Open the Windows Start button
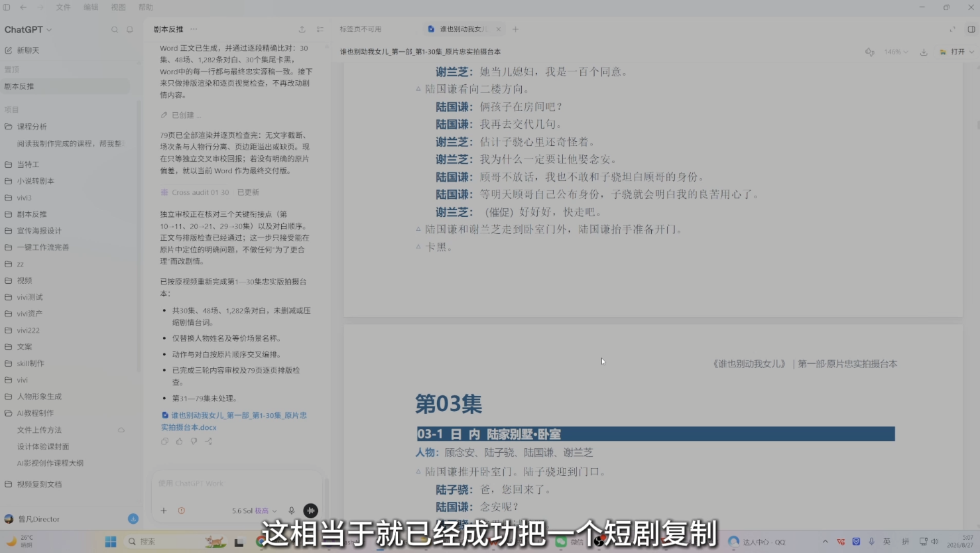Screen dimensions: 980x553 [111, 542]
